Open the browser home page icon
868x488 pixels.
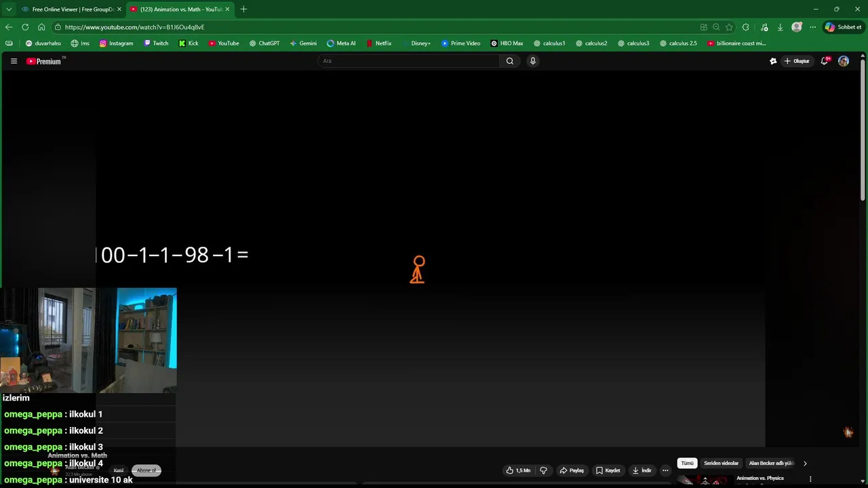point(41,27)
